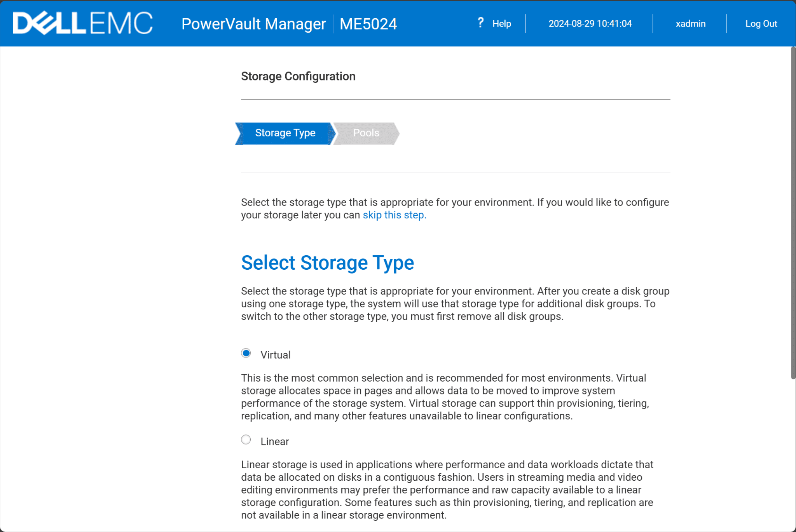
Task: Click the ME5024 system label
Action: coord(368,24)
